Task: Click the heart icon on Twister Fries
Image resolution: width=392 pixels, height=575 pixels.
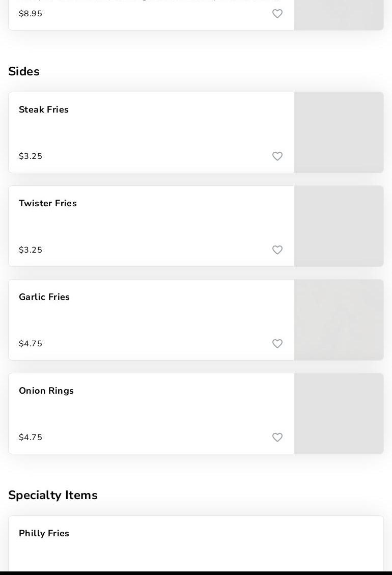Action: 277,250
